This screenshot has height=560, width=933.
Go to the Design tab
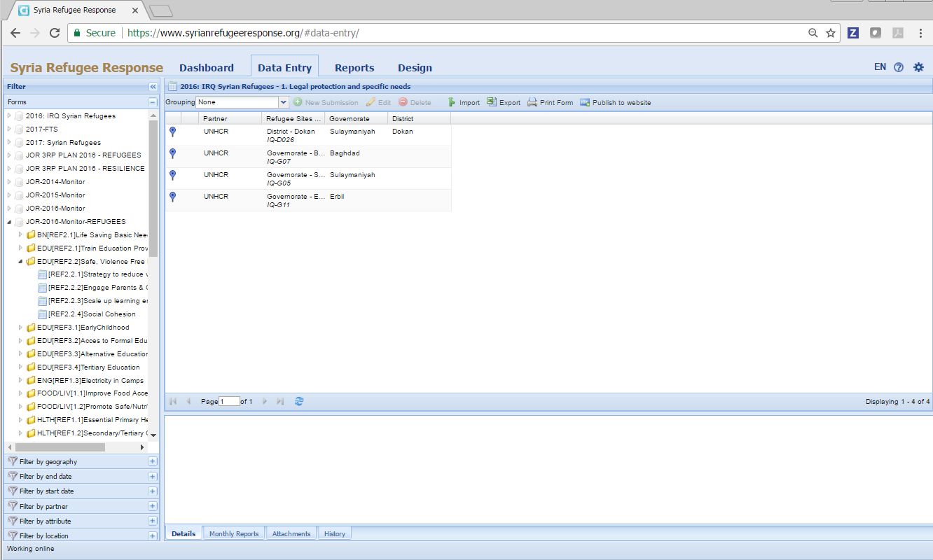pos(415,68)
